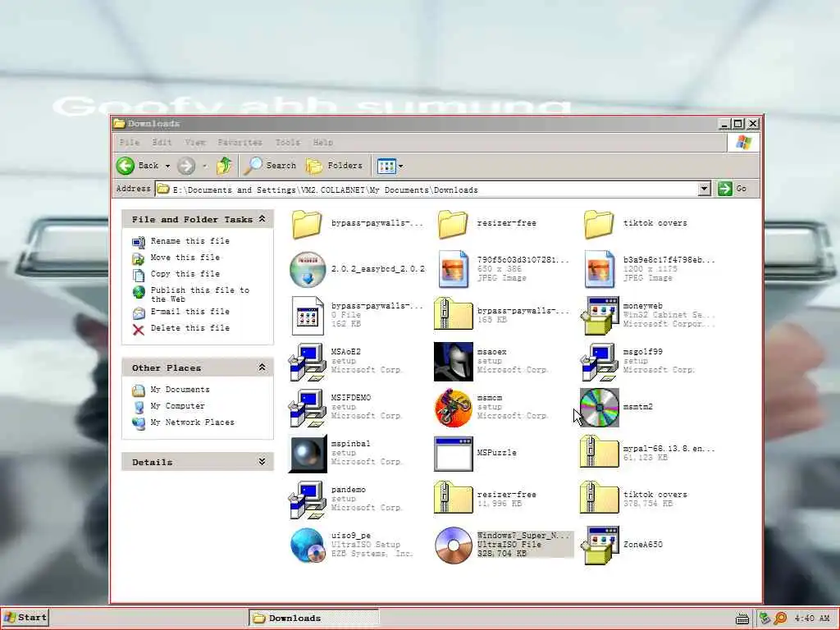
Task: Collapse the Other Places panel
Action: [262, 367]
